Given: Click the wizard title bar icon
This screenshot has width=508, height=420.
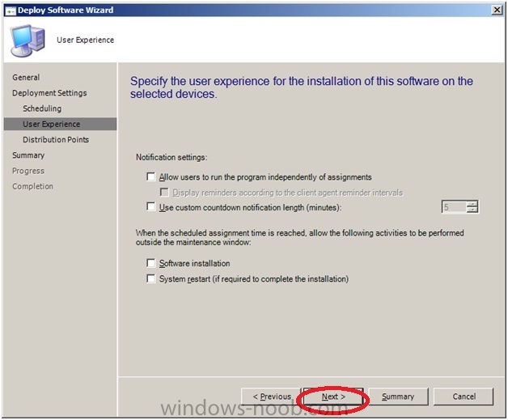Looking at the screenshot, I should (11, 11).
